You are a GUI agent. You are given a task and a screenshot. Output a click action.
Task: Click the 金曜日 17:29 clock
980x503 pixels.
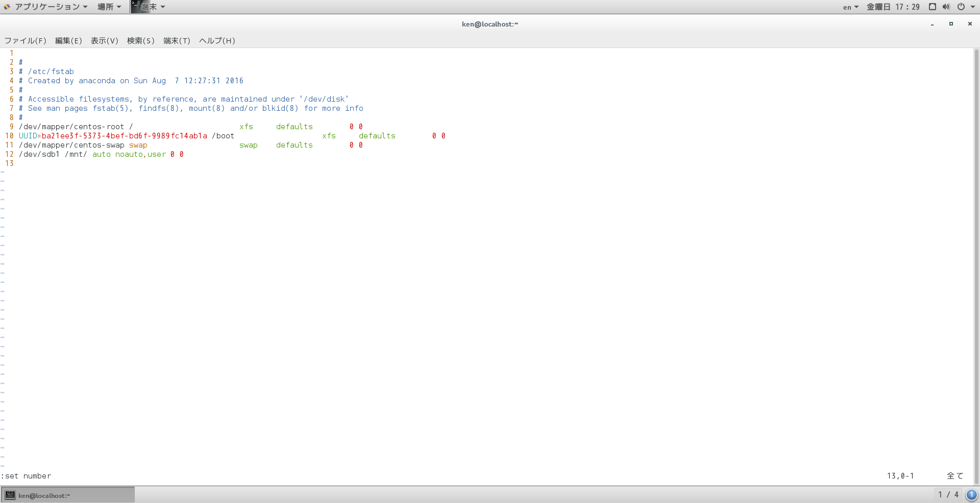[x=893, y=7]
